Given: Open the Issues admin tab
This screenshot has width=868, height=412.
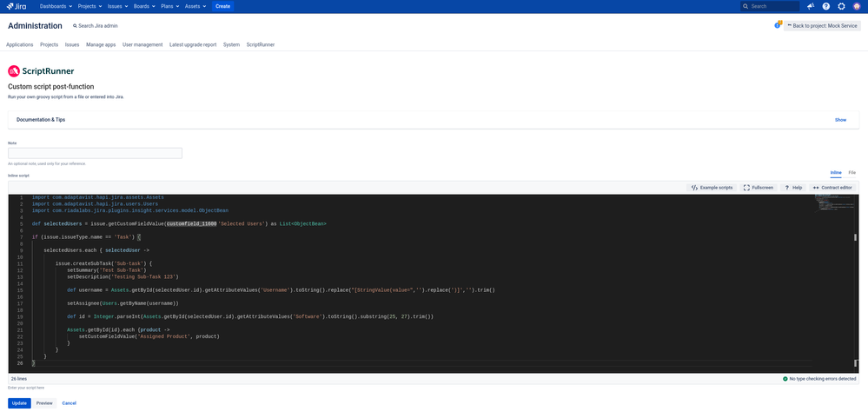Looking at the screenshot, I should 72,45.
